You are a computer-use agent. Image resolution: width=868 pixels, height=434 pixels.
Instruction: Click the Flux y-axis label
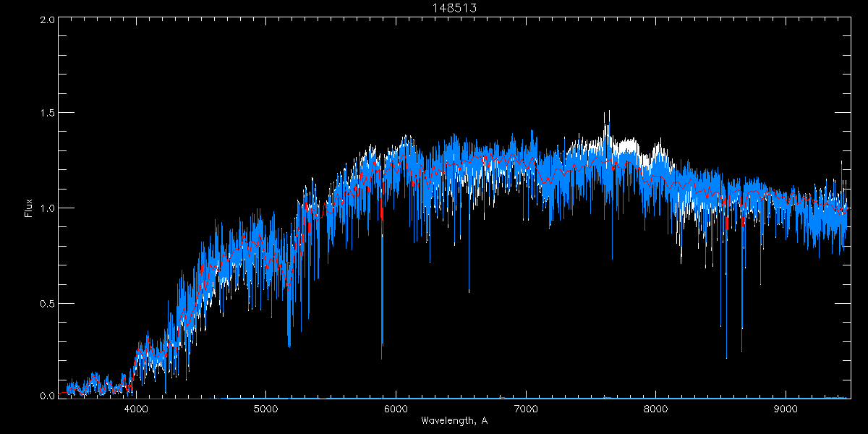(x=29, y=208)
